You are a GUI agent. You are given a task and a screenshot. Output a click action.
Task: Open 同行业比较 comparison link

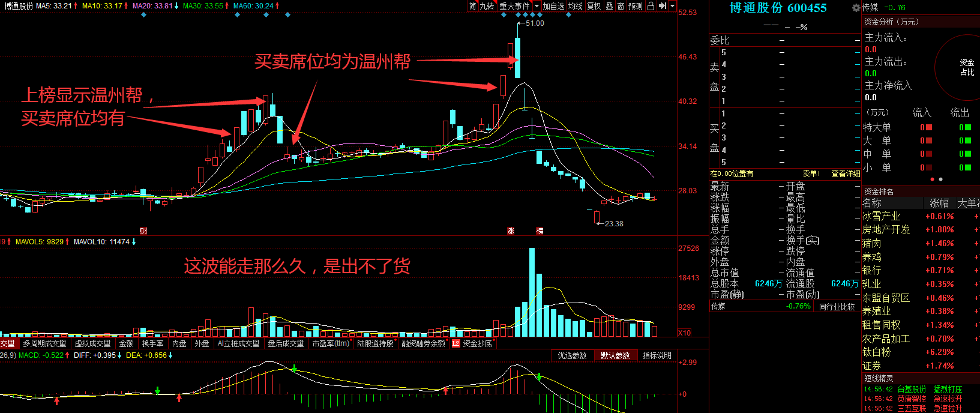click(x=837, y=306)
